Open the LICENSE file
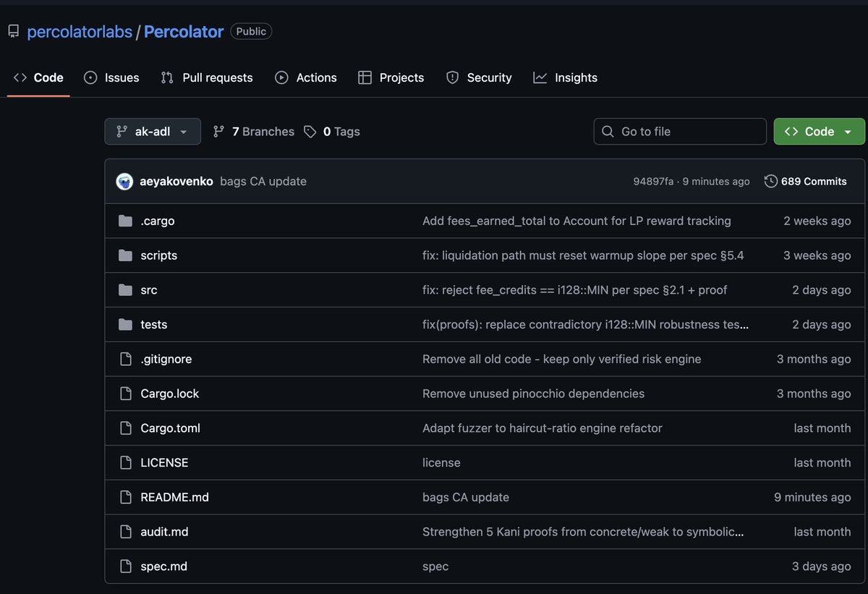The image size is (868, 594). [x=164, y=462]
